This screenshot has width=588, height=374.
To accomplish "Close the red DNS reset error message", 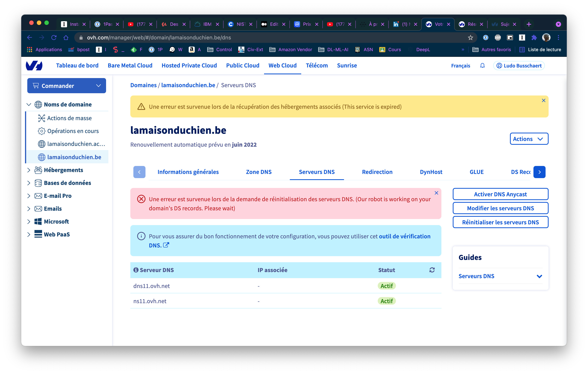I will [x=436, y=193].
